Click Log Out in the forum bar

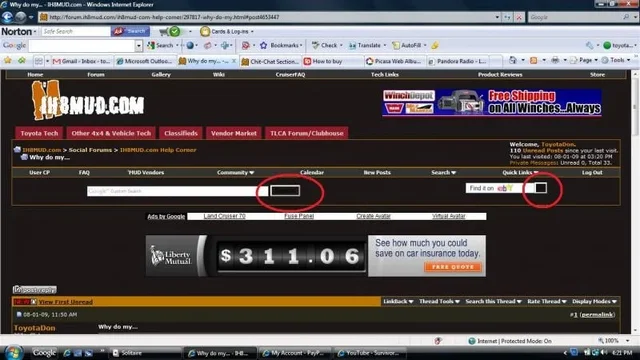pos(592,173)
